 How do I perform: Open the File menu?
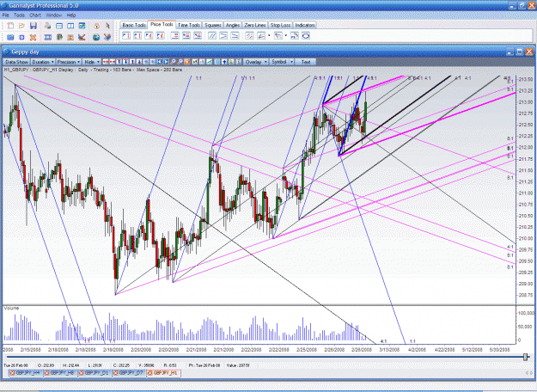(5, 15)
